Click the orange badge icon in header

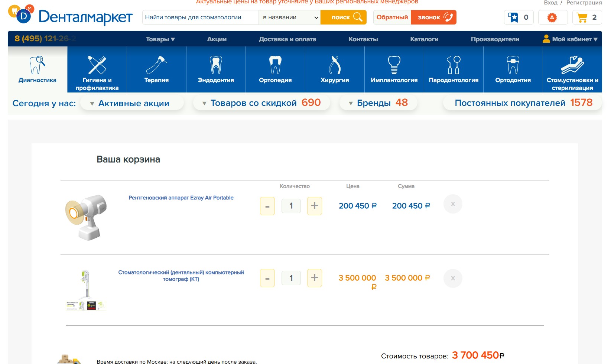point(552,17)
